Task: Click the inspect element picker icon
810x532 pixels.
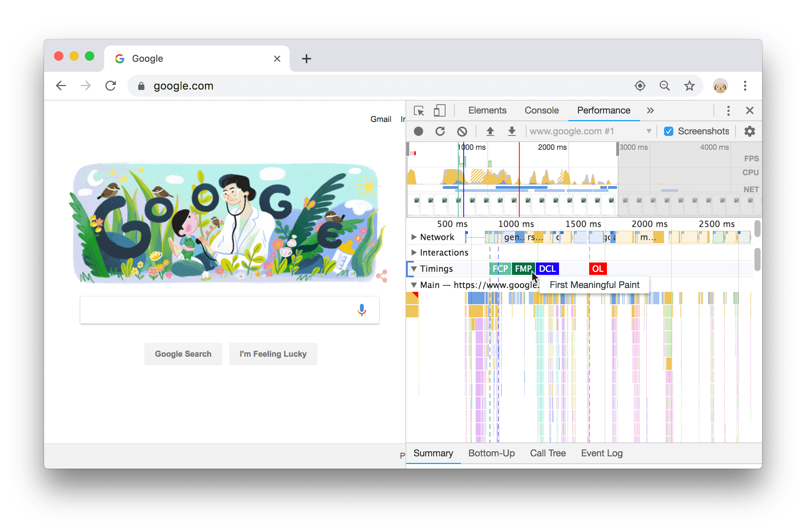Action: (x=419, y=110)
